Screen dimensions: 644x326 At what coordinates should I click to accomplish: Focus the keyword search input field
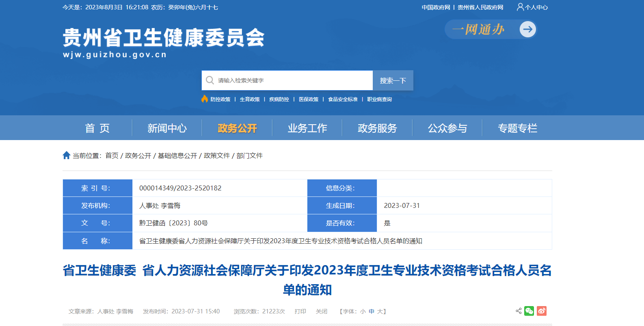tap(292, 80)
